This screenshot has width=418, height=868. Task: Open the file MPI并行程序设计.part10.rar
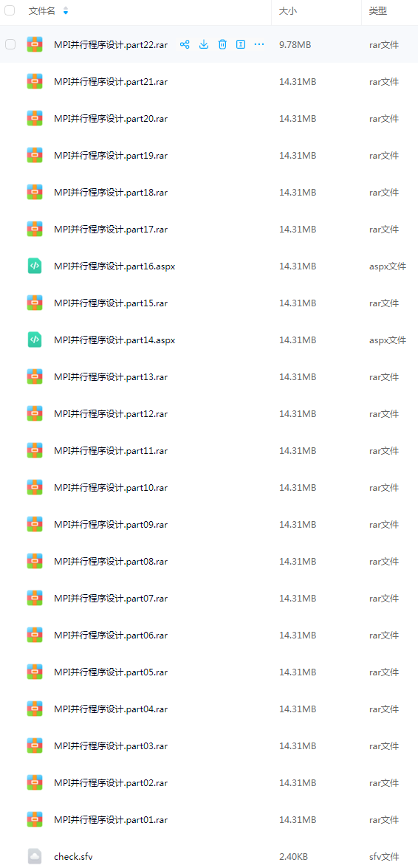pyautogui.click(x=111, y=487)
